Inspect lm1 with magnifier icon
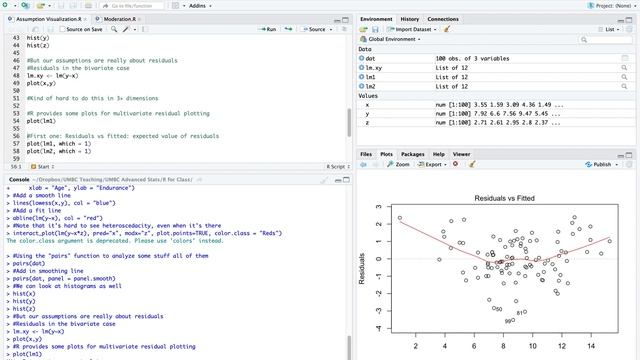 coord(624,77)
